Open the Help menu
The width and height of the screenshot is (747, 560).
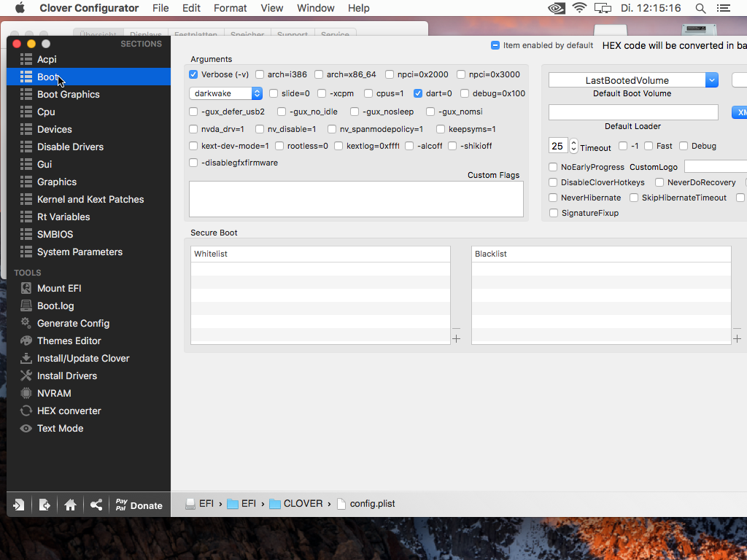point(358,8)
